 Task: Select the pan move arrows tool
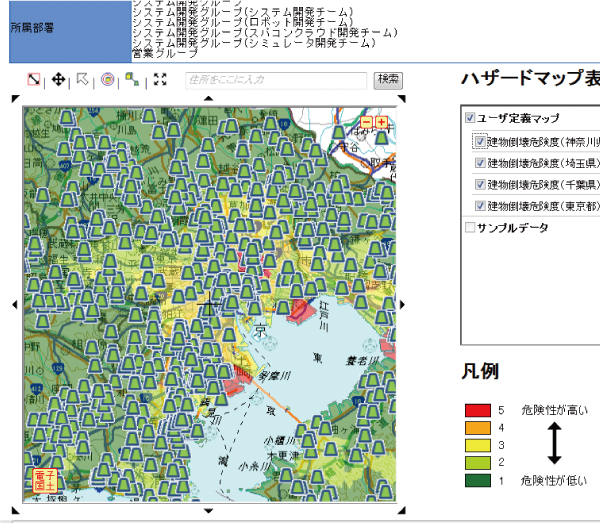coord(58,80)
